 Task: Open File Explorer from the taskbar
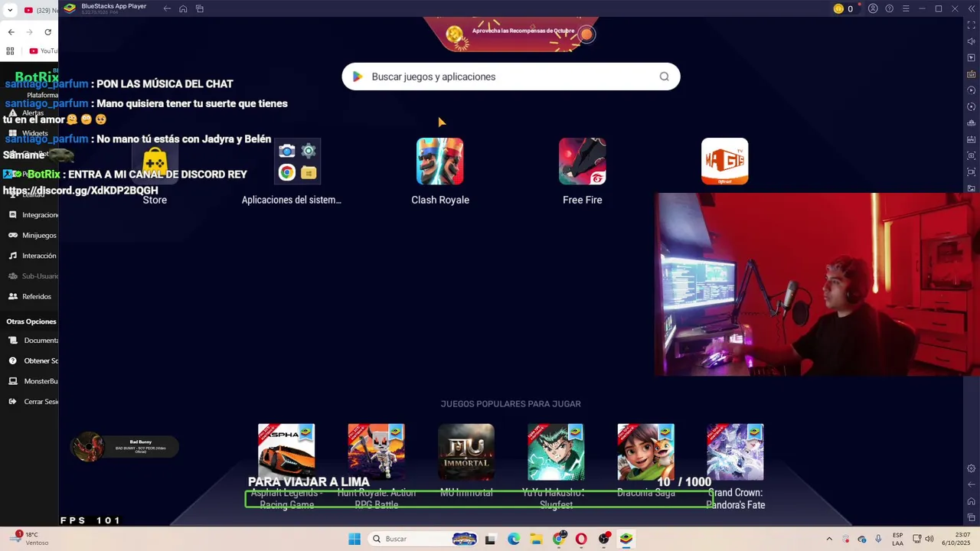tap(536, 539)
